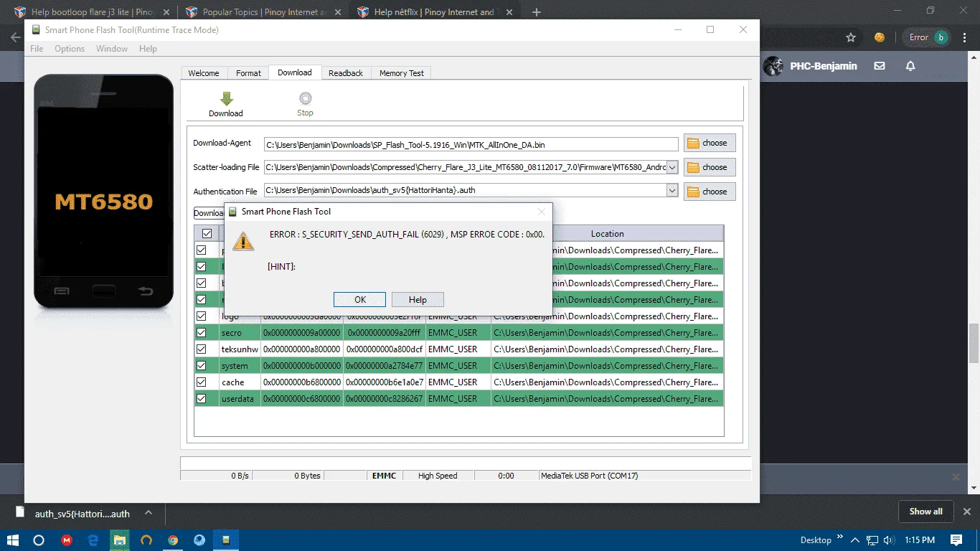
Task: Open the inbox envelope icon beside PHC-Benjamin
Action: (880, 66)
